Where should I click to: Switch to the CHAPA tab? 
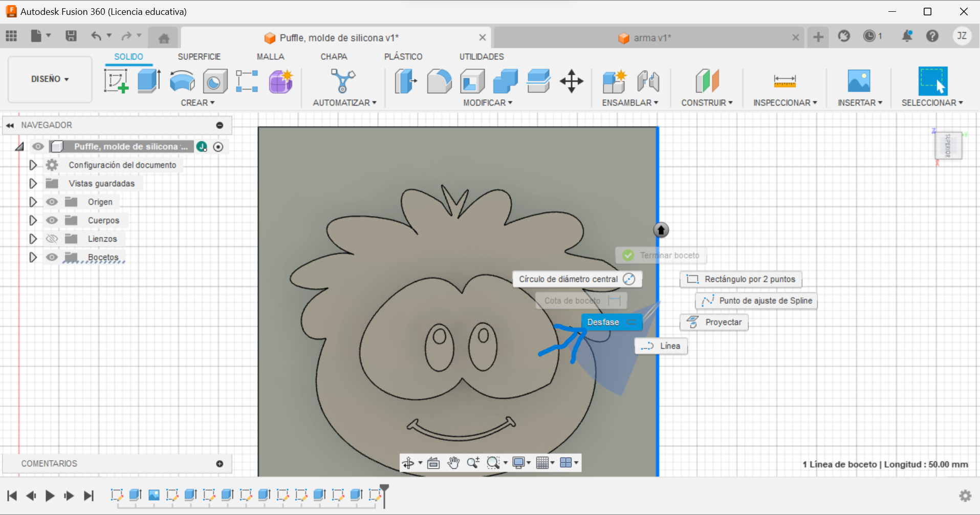click(x=334, y=57)
